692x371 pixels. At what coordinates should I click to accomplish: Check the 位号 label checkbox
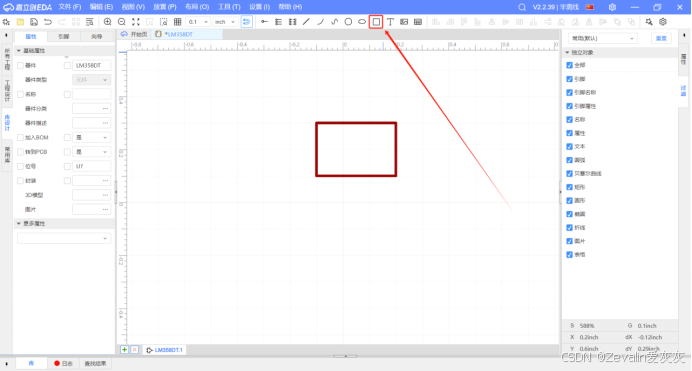click(x=20, y=166)
